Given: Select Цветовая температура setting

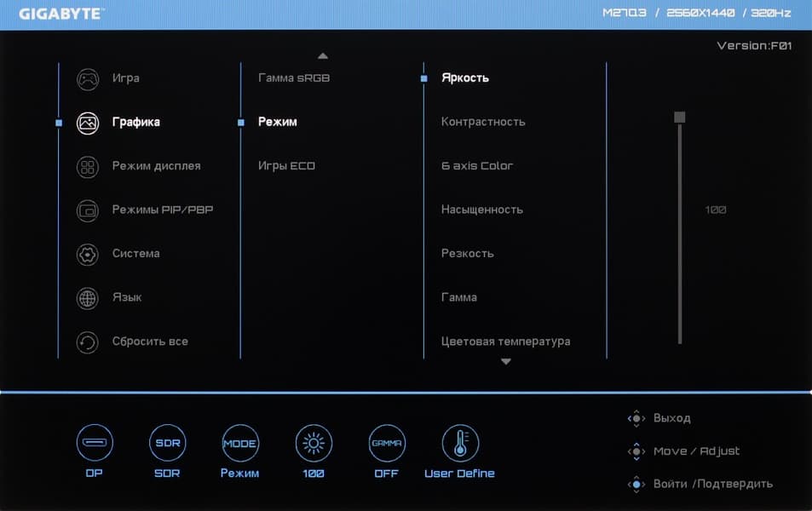Looking at the screenshot, I should tap(506, 342).
